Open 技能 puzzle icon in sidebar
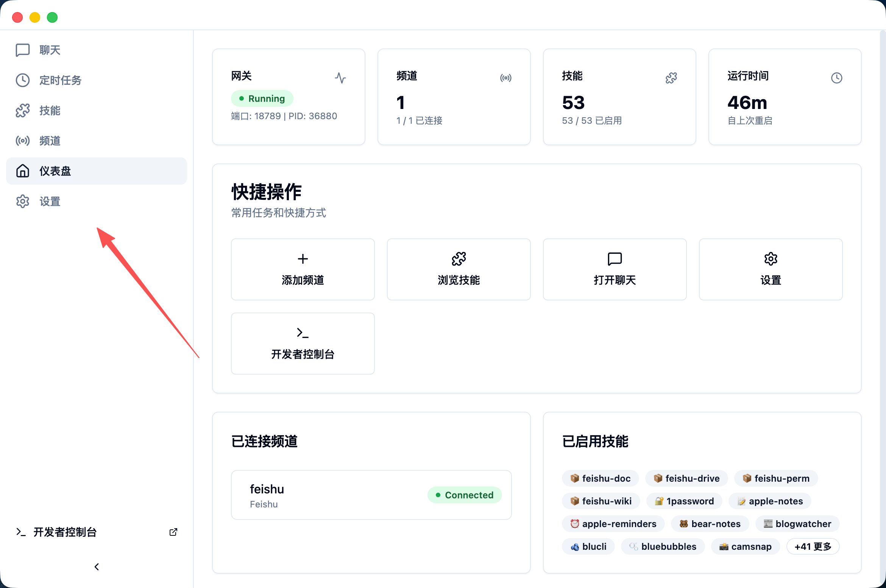The image size is (886, 588). click(x=22, y=110)
